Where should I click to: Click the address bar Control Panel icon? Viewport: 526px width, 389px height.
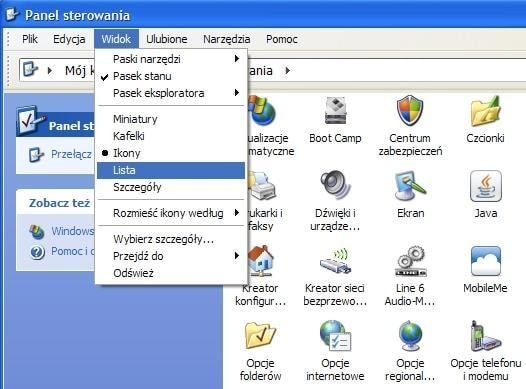click(x=30, y=70)
